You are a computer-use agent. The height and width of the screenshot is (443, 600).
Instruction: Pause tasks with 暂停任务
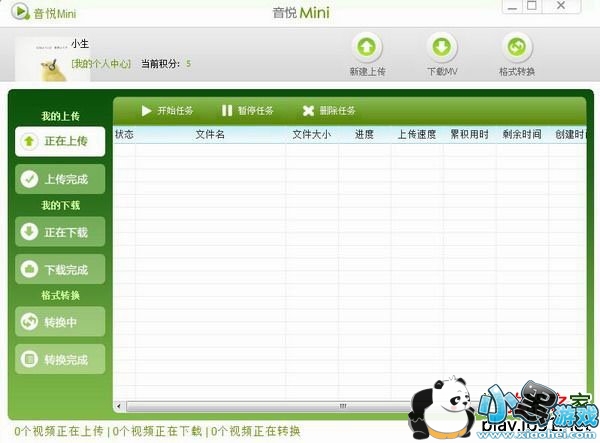click(x=248, y=111)
